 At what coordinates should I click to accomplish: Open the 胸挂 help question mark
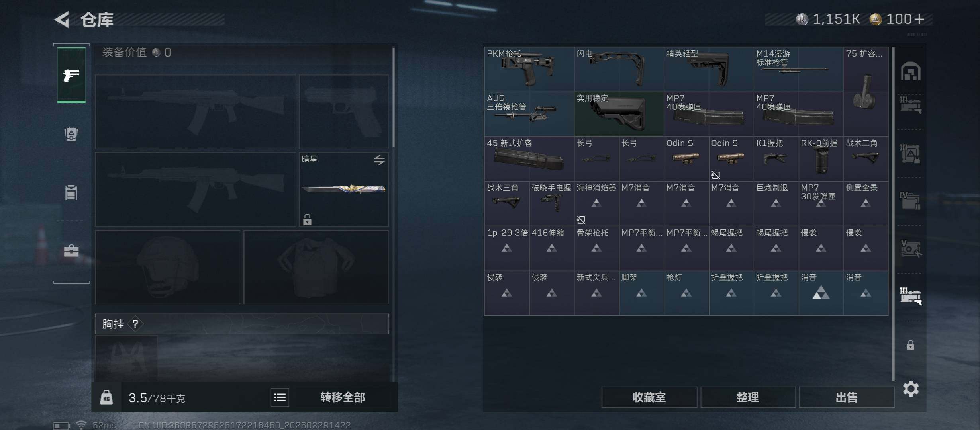click(x=135, y=324)
